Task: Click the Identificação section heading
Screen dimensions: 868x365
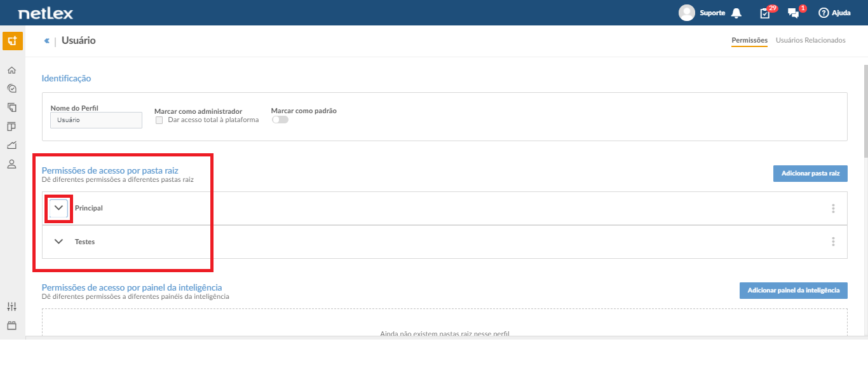Action: click(66, 78)
